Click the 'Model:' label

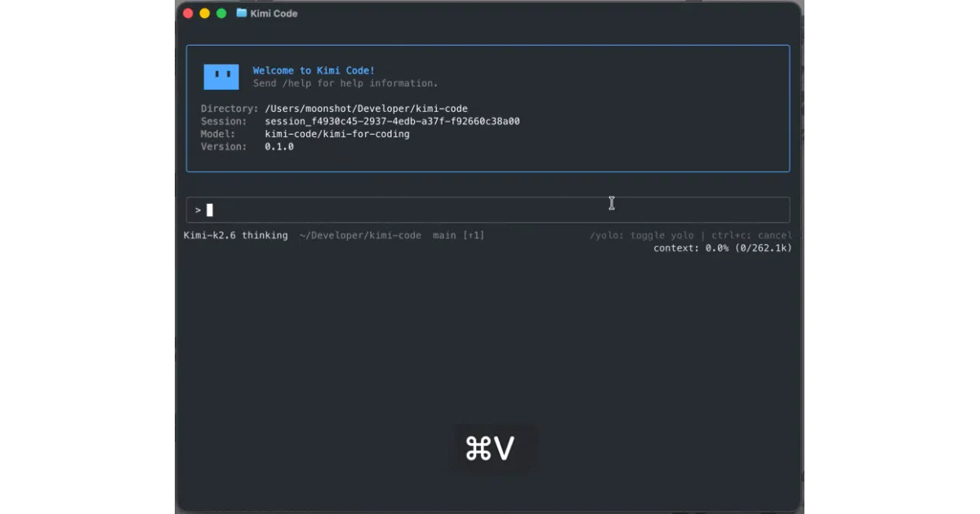pyautogui.click(x=218, y=134)
